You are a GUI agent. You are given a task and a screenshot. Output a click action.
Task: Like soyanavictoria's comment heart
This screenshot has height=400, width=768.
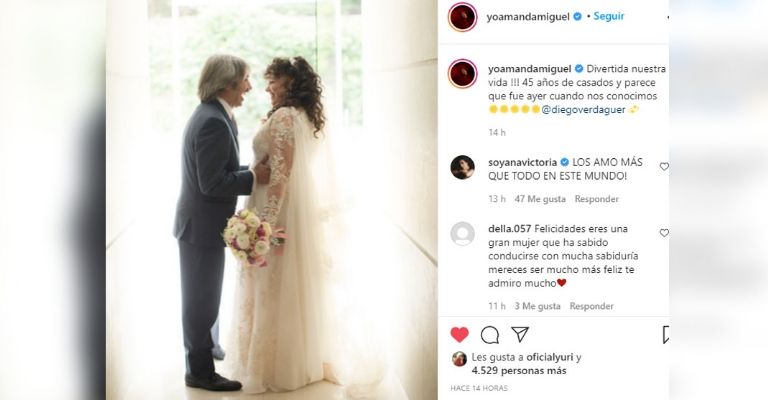pos(664,166)
